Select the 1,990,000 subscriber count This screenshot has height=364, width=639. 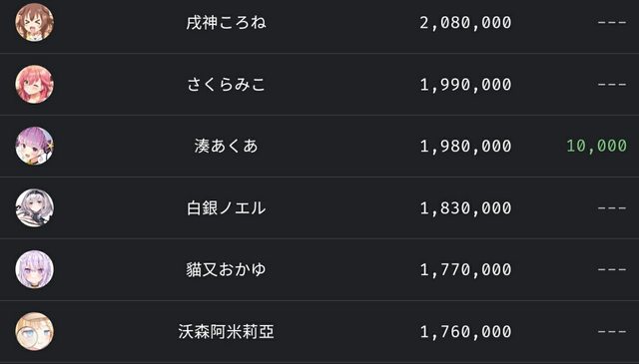pyautogui.click(x=465, y=85)
